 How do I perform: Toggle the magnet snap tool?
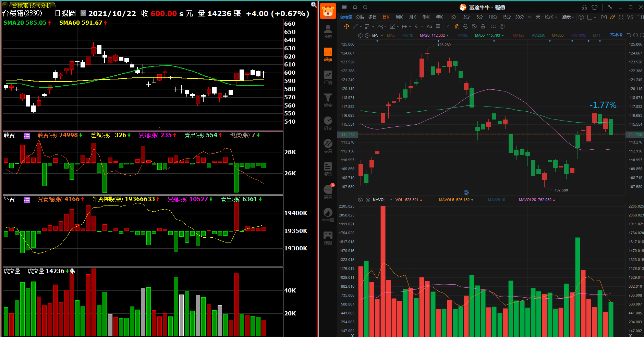(x=457, y=26)
